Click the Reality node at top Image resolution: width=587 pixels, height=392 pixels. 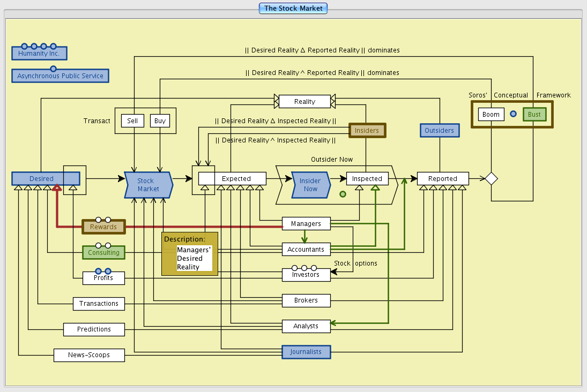(304, 101)
